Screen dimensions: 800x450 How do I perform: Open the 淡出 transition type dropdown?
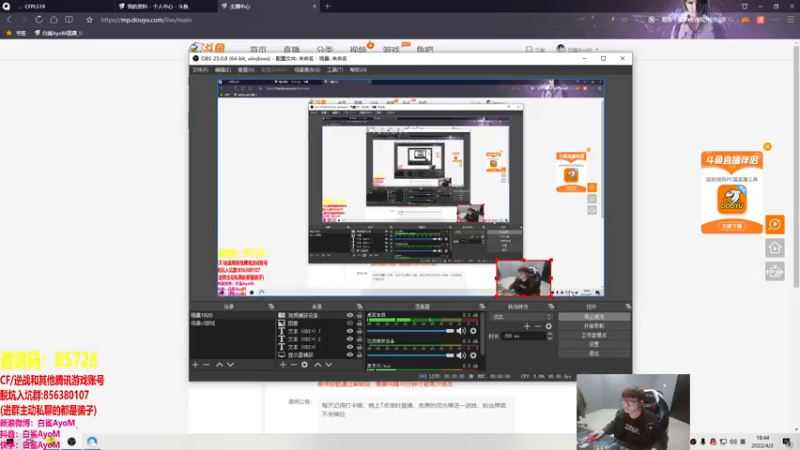521,317
